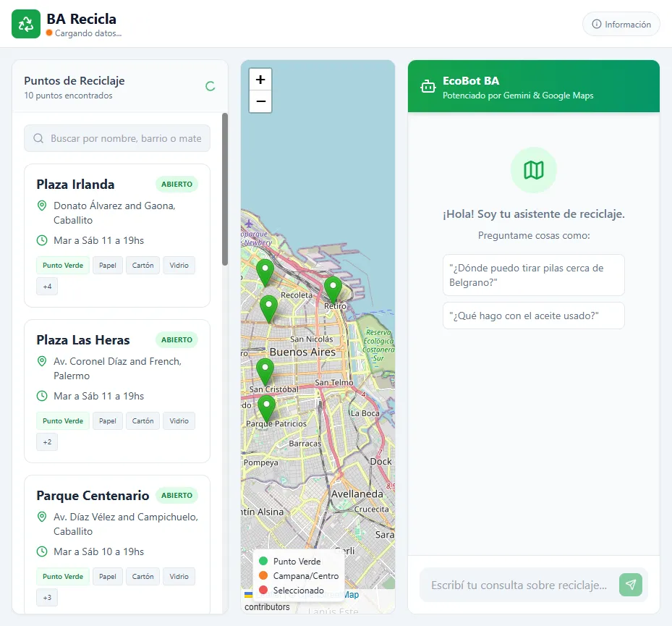672x626 pixels.
Task: Click the send paper-plane icon
Action: click(631, 585)
